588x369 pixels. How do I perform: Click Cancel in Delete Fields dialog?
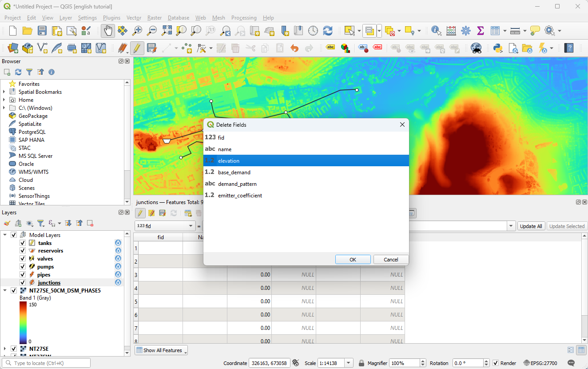(x=390, y=260)
